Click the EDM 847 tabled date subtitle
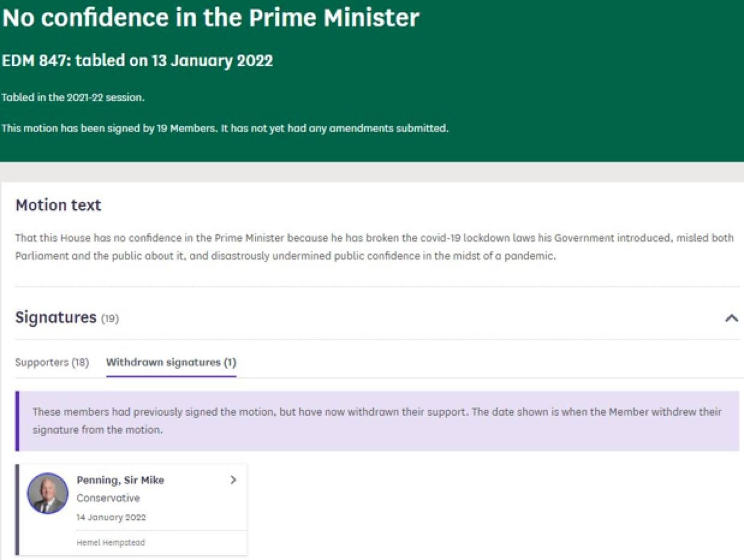 point(138,61)
